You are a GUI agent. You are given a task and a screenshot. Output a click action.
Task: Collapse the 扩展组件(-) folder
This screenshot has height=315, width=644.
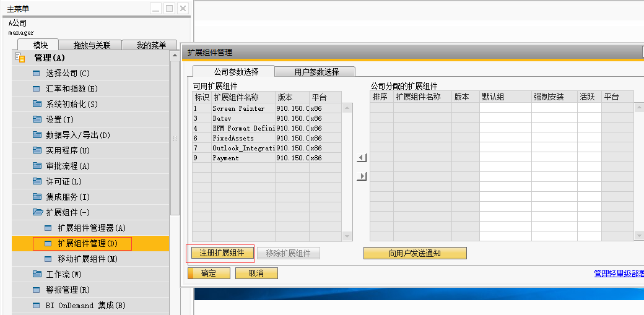coord(90,212)
